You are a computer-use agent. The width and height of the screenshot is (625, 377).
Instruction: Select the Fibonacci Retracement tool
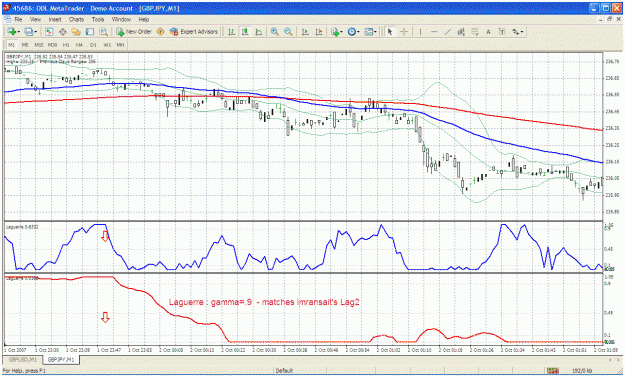click(475, 32)
